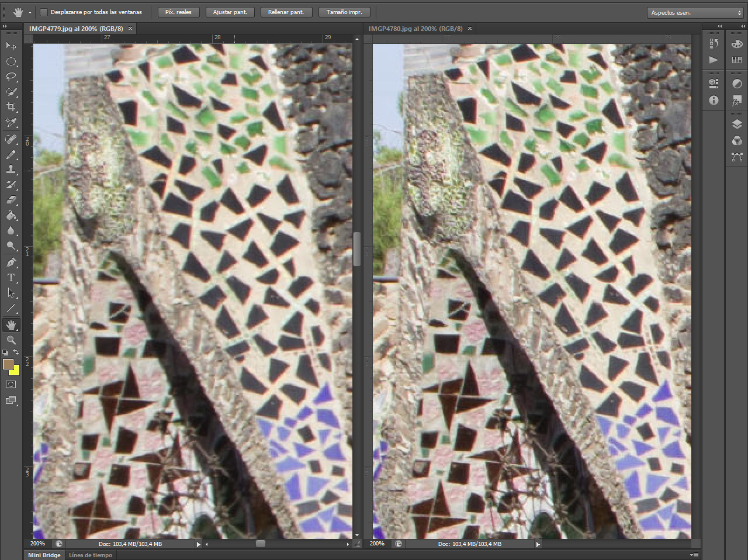
Task: Choose the Eyedropper tool
Action: tap(11, 123)
